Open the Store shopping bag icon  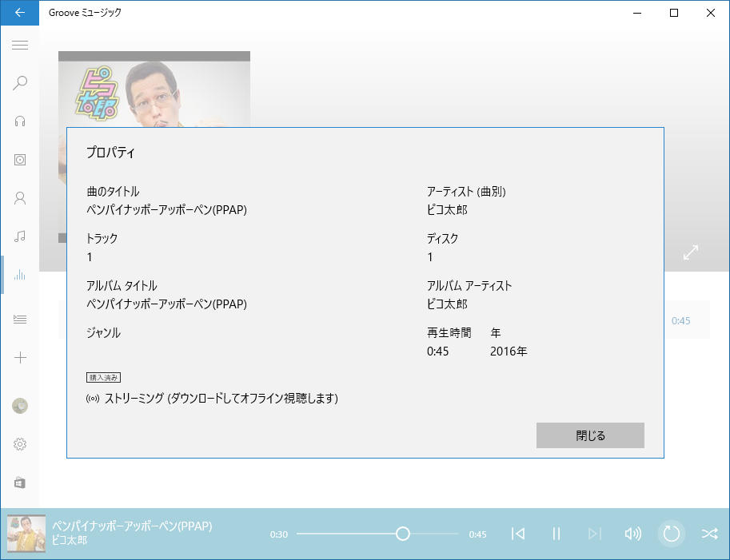pyautogui.click(x=19, y=483)
